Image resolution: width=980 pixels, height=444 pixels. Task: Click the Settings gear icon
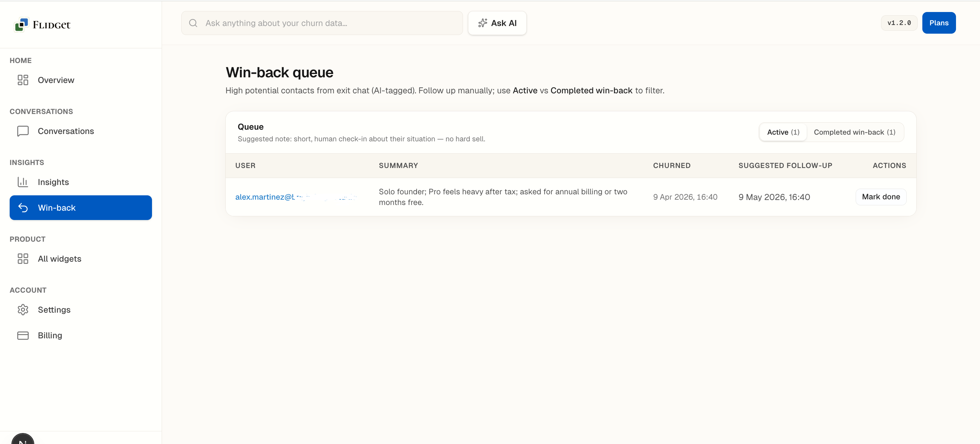[23, 310]
